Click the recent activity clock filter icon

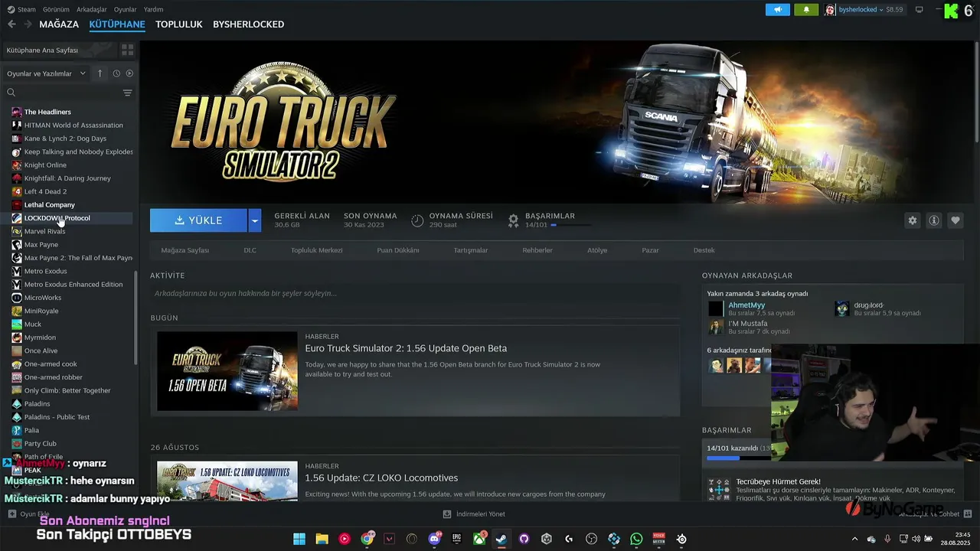116,73
